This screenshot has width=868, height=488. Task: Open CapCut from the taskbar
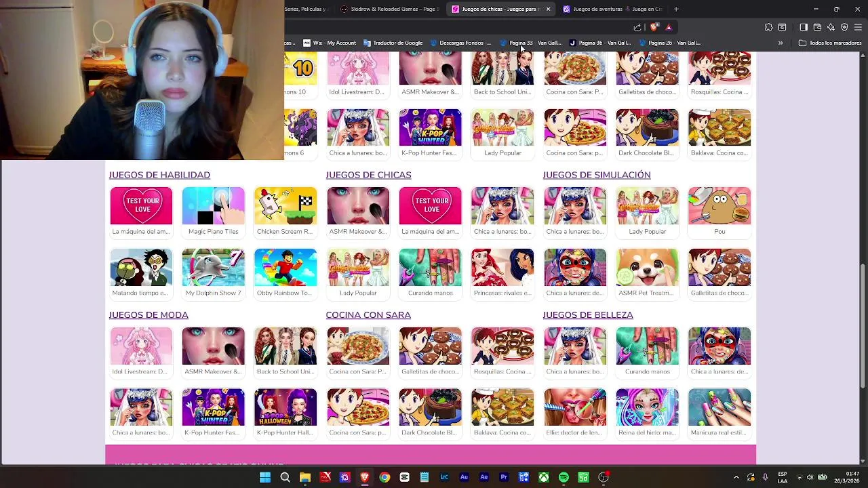coord(404,477)
